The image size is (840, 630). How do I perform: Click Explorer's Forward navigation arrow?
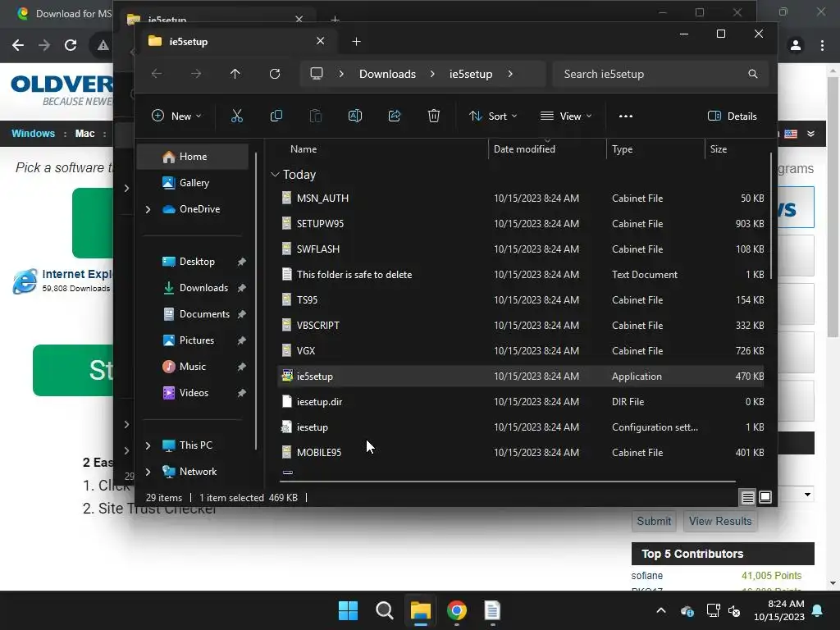[196, 74]
